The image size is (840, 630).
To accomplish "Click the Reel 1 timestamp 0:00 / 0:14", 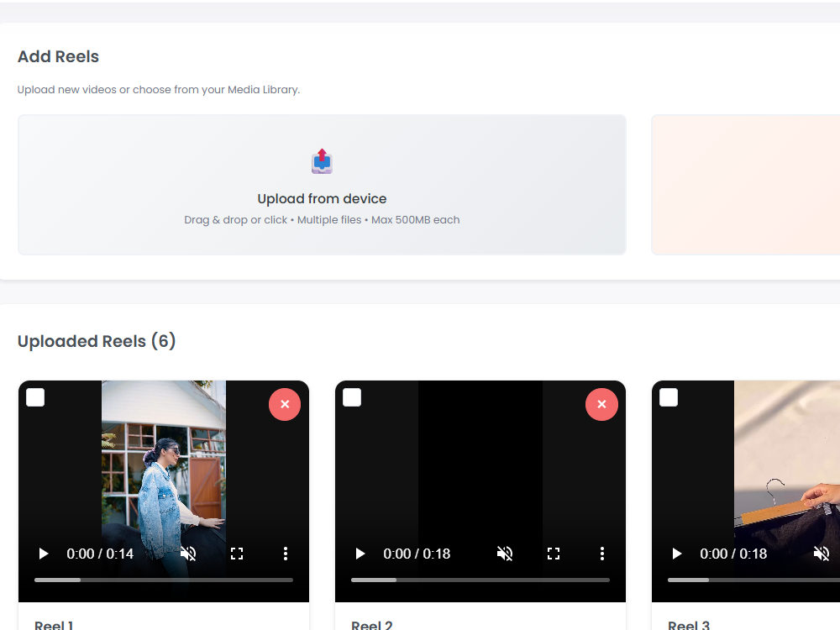I will [100, 554].
